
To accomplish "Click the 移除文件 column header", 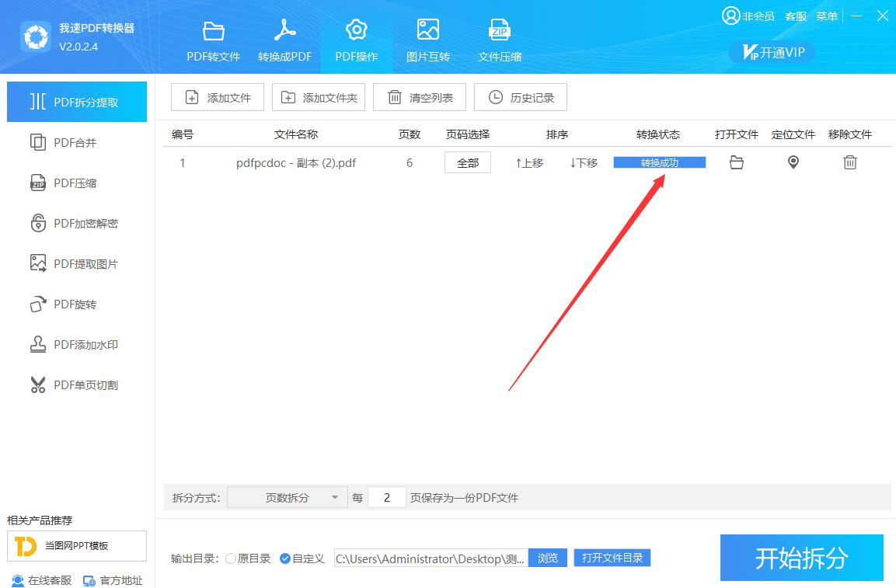I will (x=849, y=134).
